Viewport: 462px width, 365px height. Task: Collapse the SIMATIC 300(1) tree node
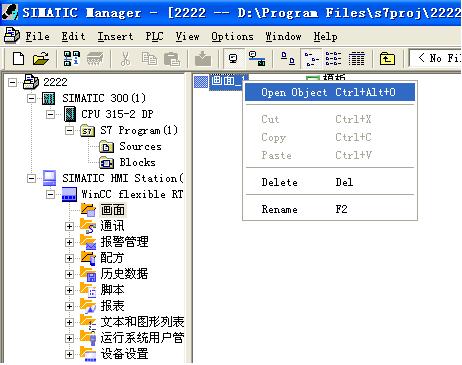[x=31, y=98]
